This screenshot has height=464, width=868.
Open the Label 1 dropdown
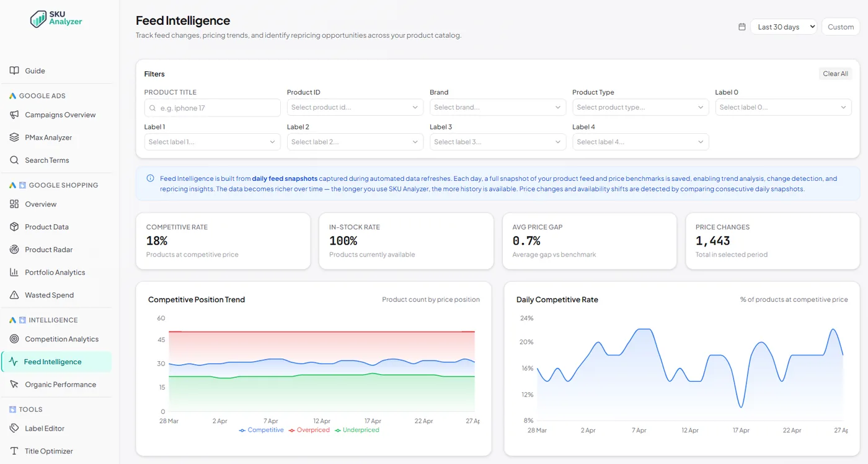pos(213,142)
